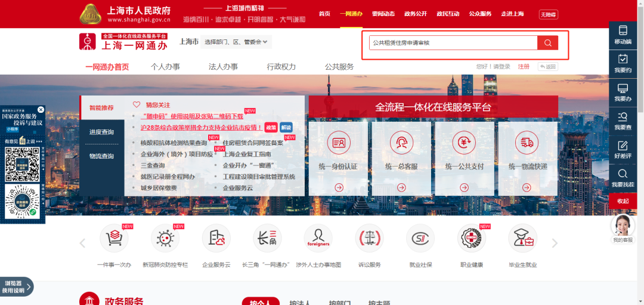The height and width of the screenshot is (305, 644).
Task: Expand 浏览器使用说明 side tab
Action: 17,286
